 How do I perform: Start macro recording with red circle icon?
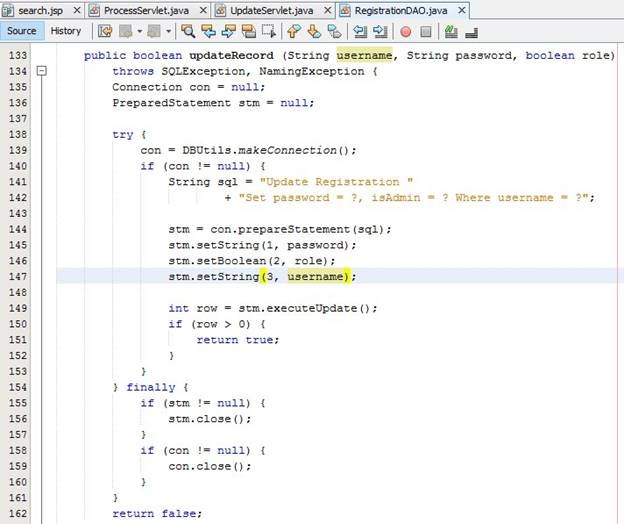click(x=406, y=31)
